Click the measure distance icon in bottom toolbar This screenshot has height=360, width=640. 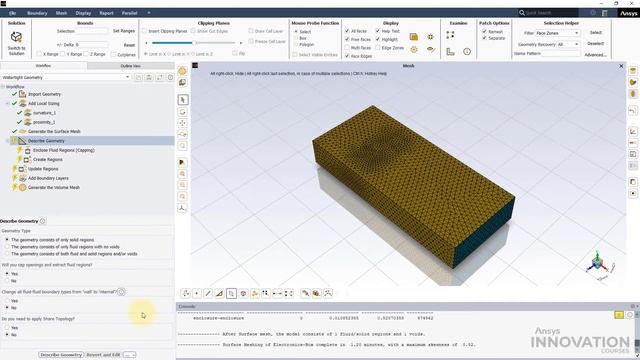pos(277,293)
